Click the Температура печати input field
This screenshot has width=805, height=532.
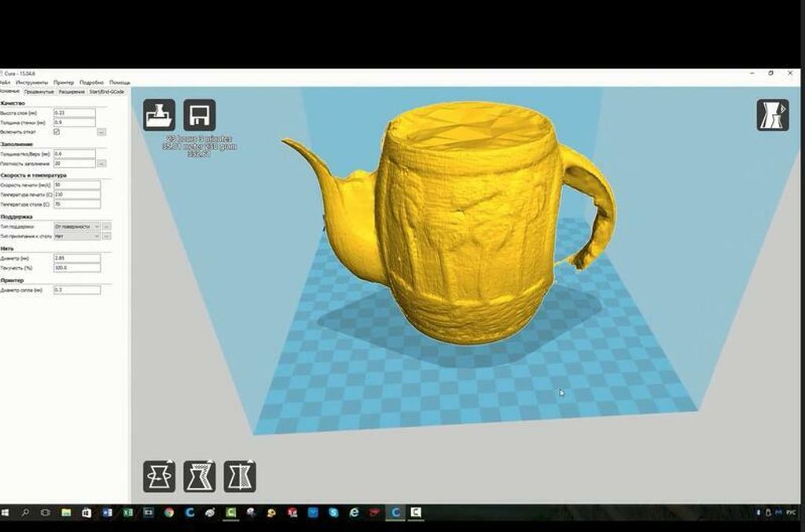(x=77, y=194)
